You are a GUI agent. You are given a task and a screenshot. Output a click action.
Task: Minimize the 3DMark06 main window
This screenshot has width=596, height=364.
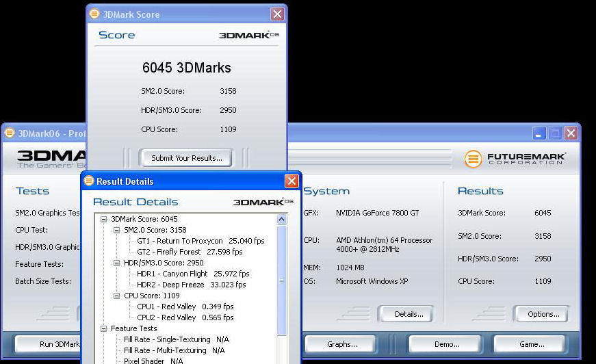(x=539, y=133)
